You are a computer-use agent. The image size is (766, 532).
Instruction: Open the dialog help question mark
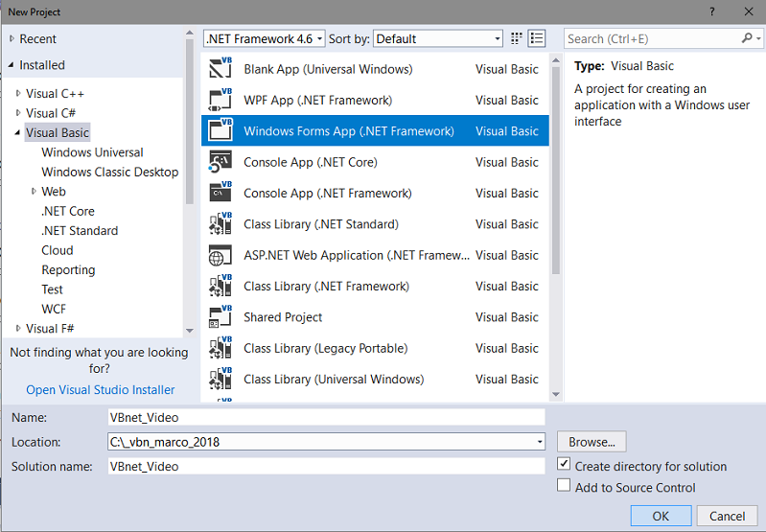(x=711, y=12)
